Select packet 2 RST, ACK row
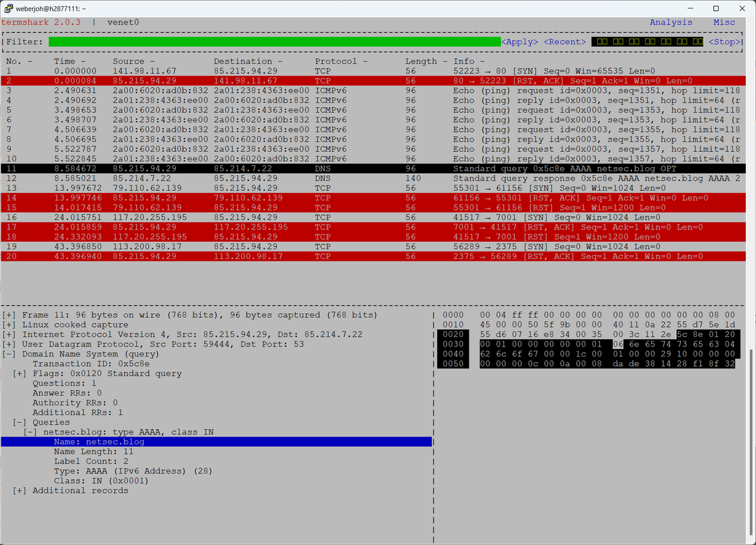This screenshot has width=756, height=545. 374,81
